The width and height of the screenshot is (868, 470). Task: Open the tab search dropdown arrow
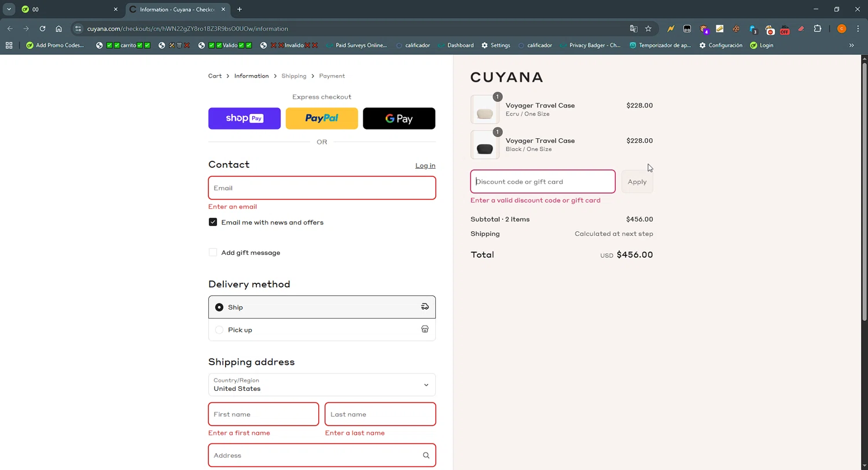pos(9,9)
